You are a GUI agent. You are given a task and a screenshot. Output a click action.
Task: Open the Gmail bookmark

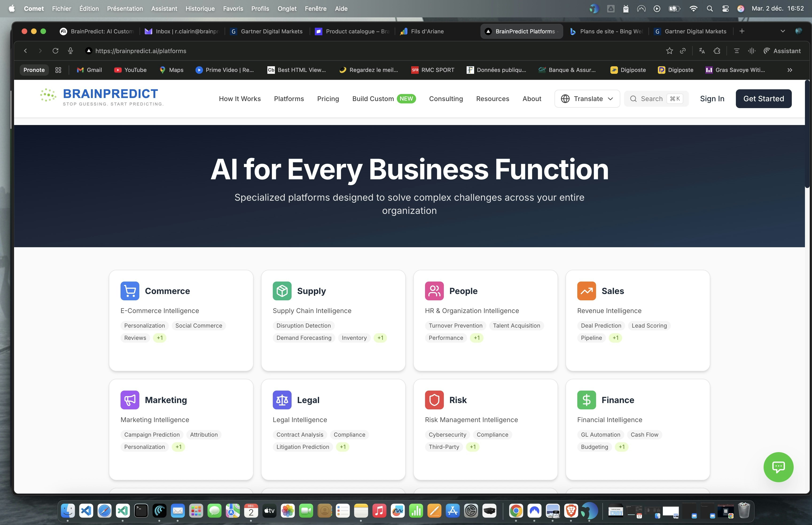click(89, 70)
